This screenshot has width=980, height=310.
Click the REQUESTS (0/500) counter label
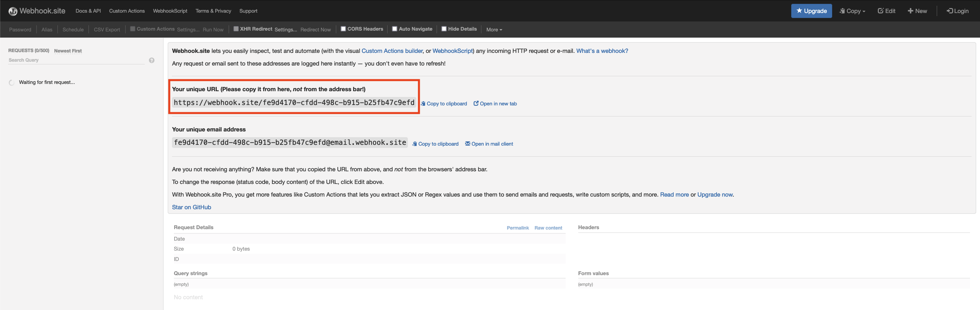coord(29,51)
